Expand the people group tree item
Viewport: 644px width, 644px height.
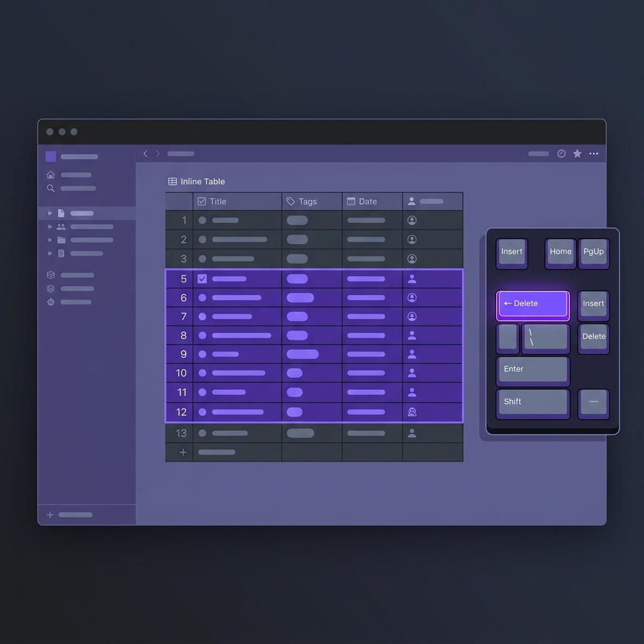click(x=50, y=226)
